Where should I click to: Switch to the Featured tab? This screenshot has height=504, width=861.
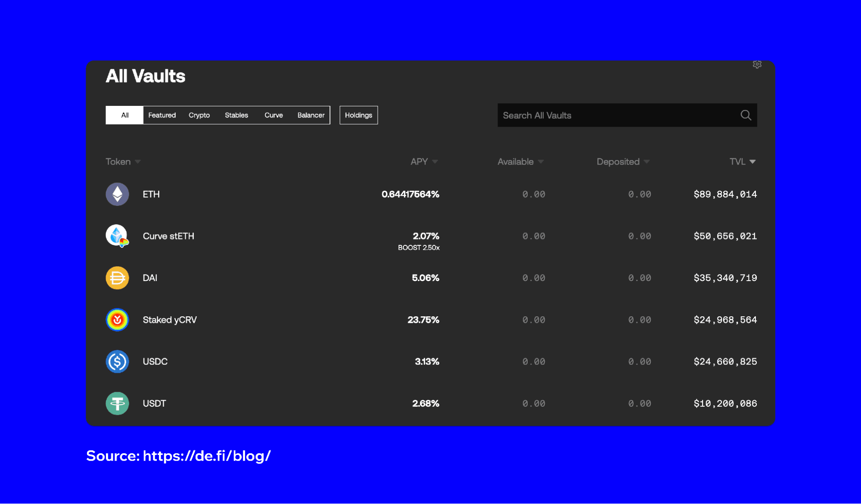(x=162, y=115)
